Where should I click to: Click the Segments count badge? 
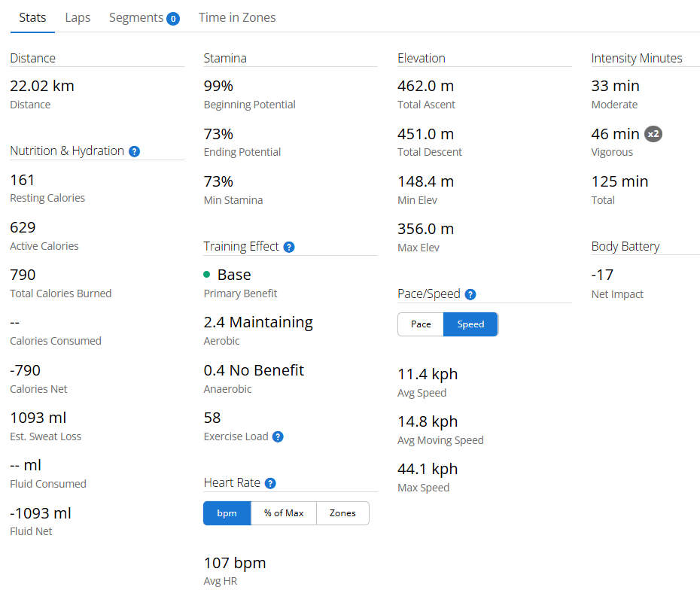[x=172, y=18]
